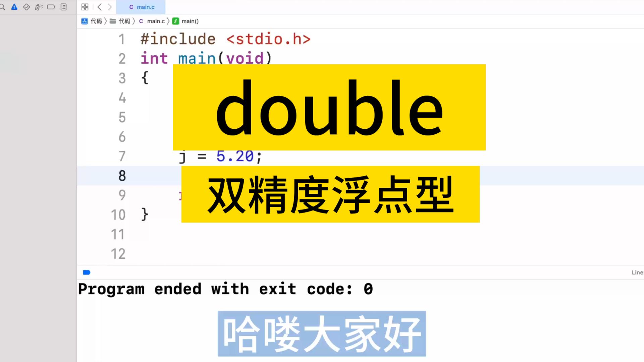Toggle the 哈喽大家好 banner display
Viewport: 644px width, 362px height.
[322, 334]
